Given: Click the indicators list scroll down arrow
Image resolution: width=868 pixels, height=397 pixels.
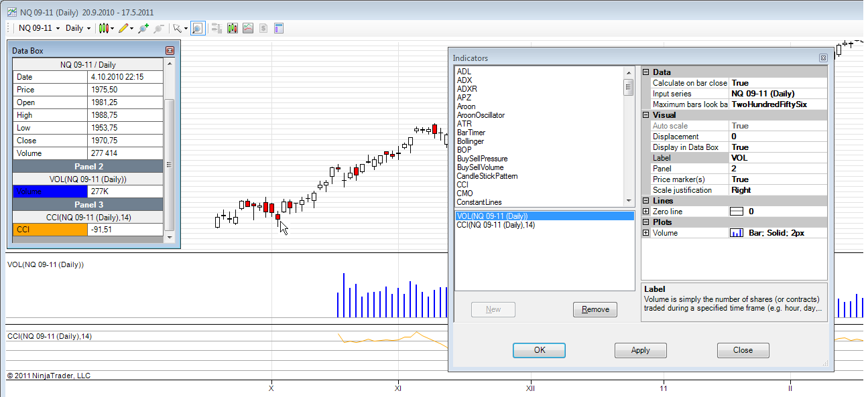Looking at the screenshot, I should (628, 201).
